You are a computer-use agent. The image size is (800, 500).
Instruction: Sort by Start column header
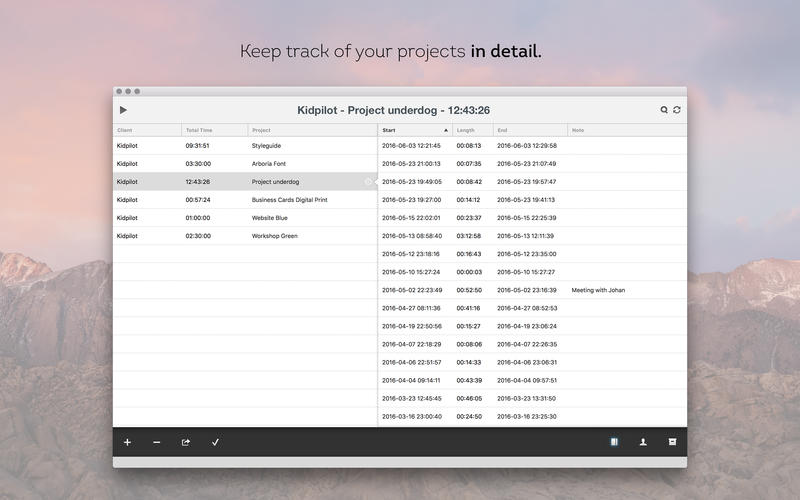coord(414,130)
